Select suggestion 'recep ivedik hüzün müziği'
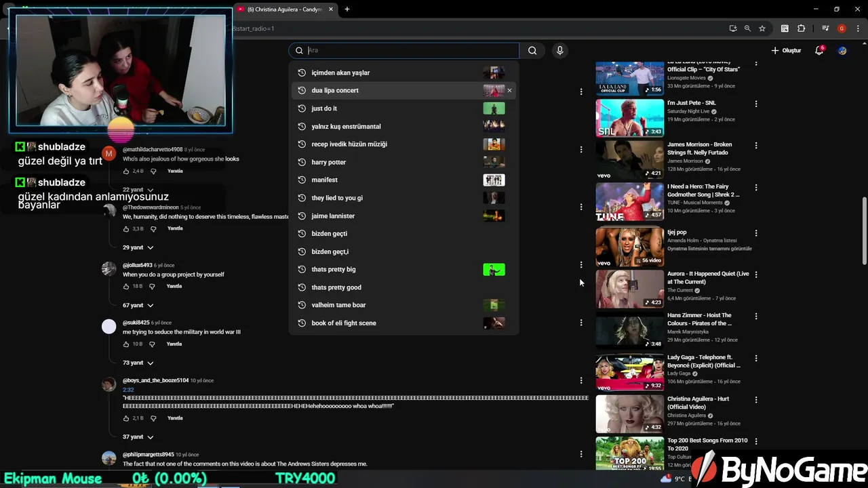Viewport: 868px width, 488px height. (x=403, y=144)
